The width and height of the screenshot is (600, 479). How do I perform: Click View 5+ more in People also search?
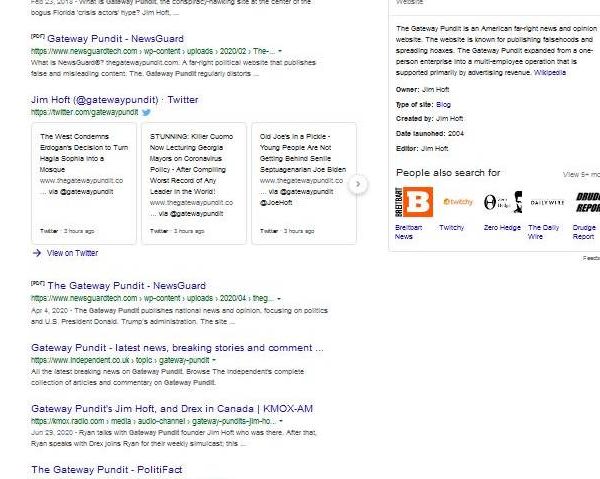[580, 174]
